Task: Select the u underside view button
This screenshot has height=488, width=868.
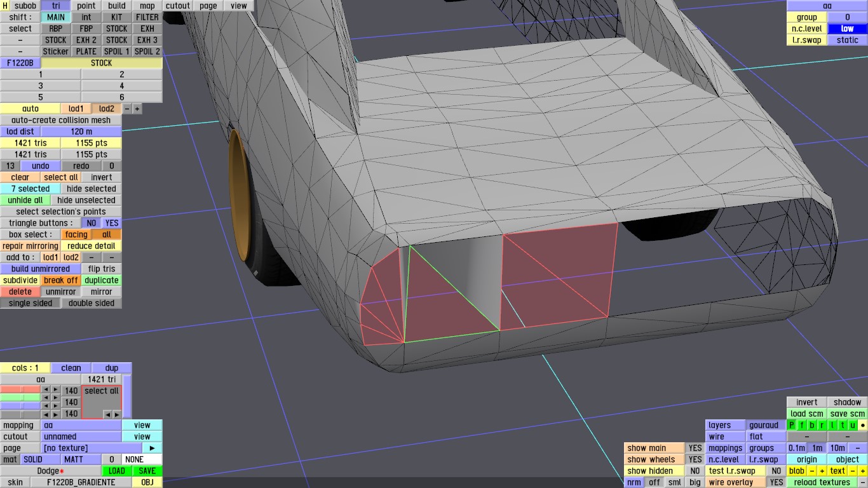Action: tap(853, 425)
